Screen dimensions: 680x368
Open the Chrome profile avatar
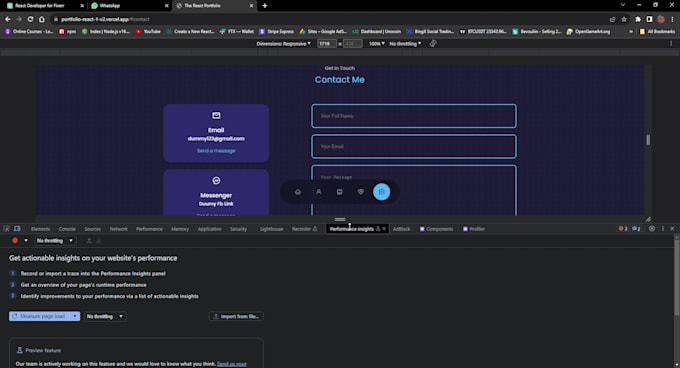(x=661, y=19)
